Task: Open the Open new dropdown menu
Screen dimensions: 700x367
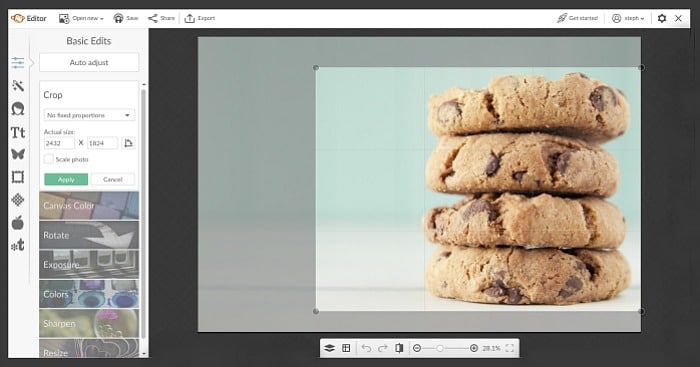Action: 81,18
